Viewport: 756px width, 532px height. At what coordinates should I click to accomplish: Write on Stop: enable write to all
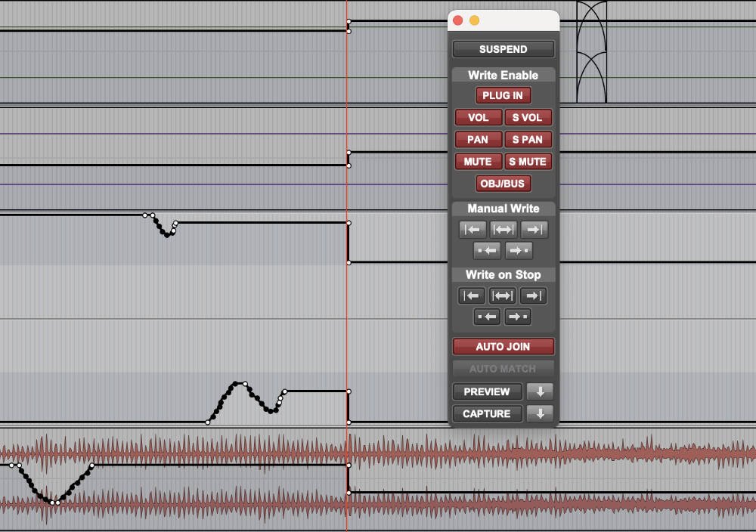coord(503,295)
